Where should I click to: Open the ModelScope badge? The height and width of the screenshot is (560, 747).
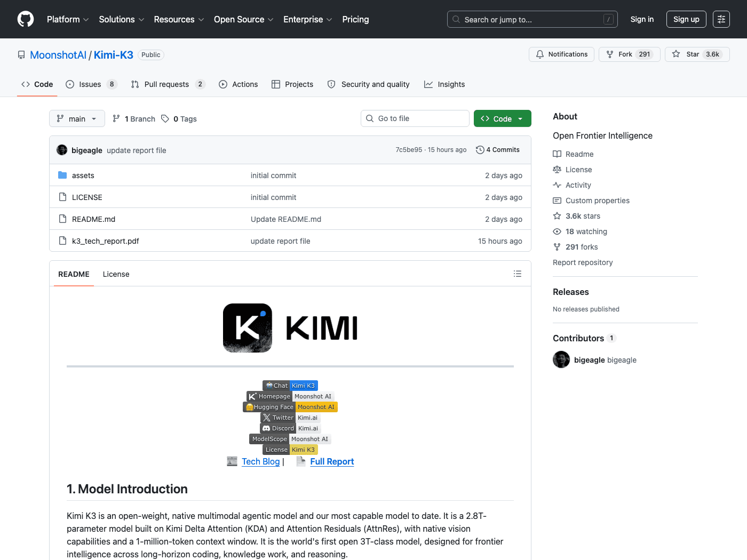pyautogui.click(x=290, y=439)
